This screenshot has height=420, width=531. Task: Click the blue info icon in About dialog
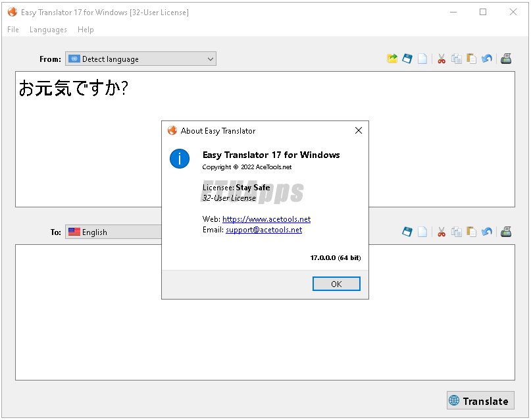(x=180, y=159)
